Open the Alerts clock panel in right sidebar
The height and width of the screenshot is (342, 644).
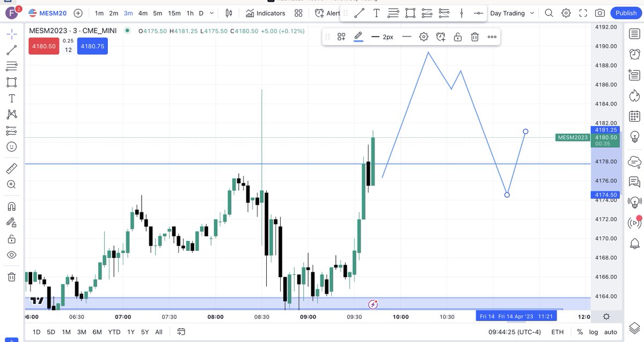coord(634,54)
